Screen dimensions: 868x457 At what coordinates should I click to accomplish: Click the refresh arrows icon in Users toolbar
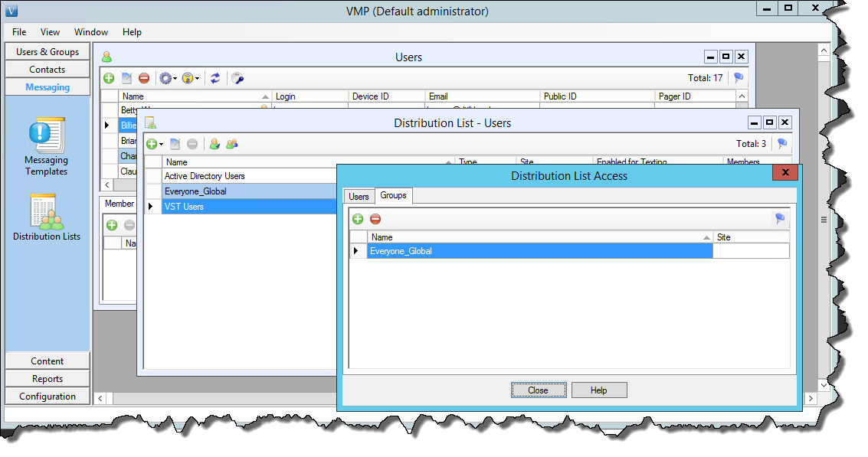tap(215, 78)
